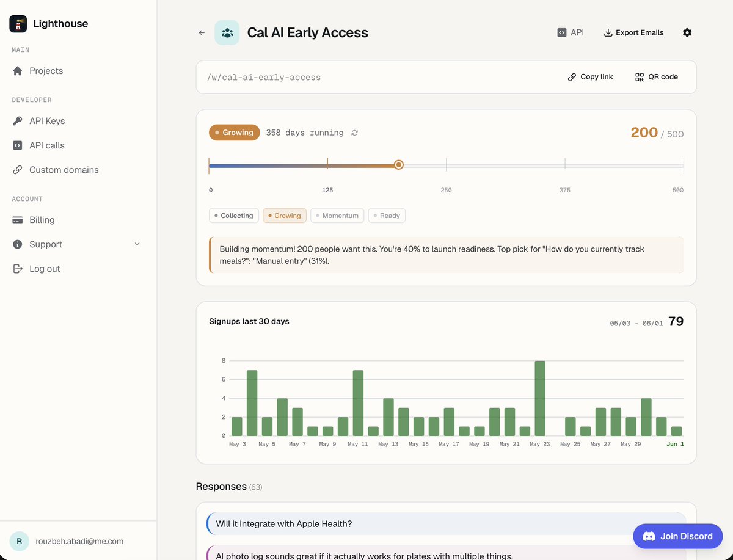Click the May 11 bar in chart
The width and height of the screenshot is (733, 560).
[358, 403]
